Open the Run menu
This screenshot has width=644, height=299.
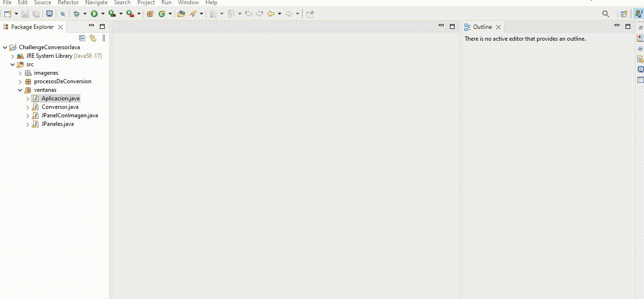(166, 2)
